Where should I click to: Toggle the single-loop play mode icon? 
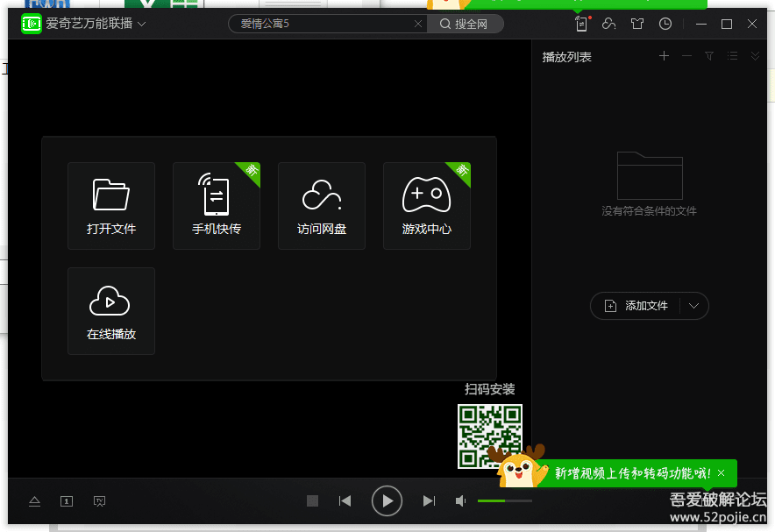click(x=67, y=501)
